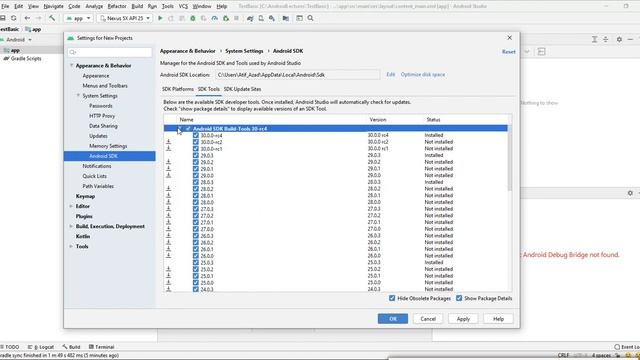Toggle Show Package Details checkbox
Image resolution: width=640 pixels, height=360 pixels.
[x=459, y=298]
